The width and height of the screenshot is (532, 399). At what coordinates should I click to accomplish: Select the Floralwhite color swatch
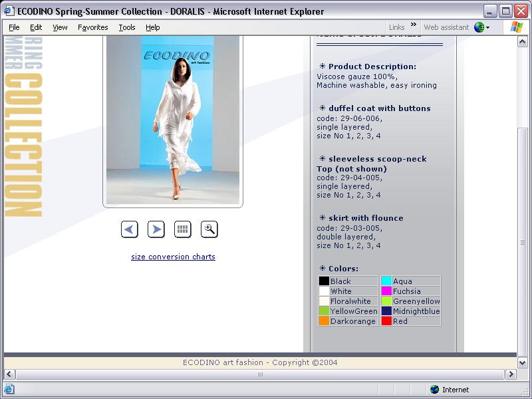coord(324,301)
